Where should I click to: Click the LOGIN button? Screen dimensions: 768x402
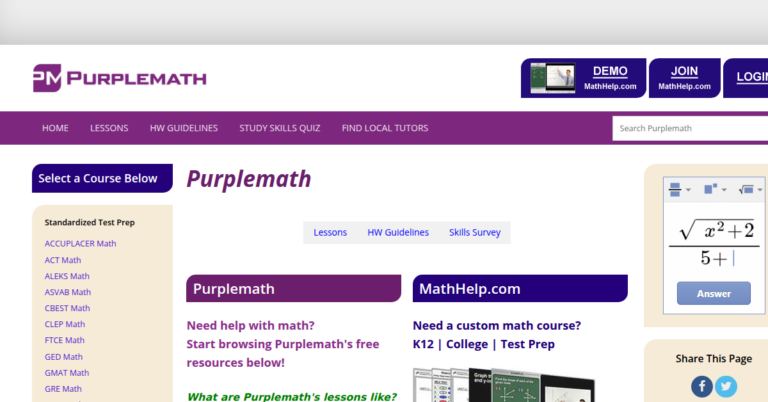(x=746, y=78)
